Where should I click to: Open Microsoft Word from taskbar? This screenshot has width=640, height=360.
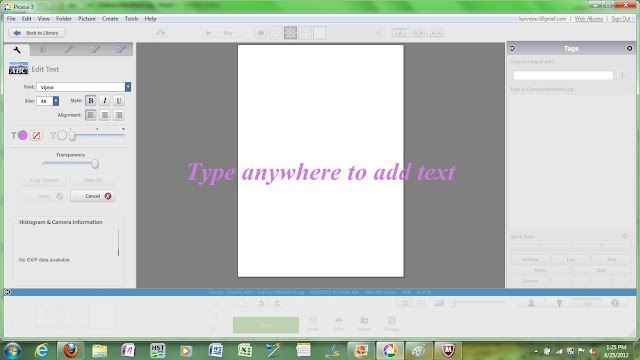(216, 351)
